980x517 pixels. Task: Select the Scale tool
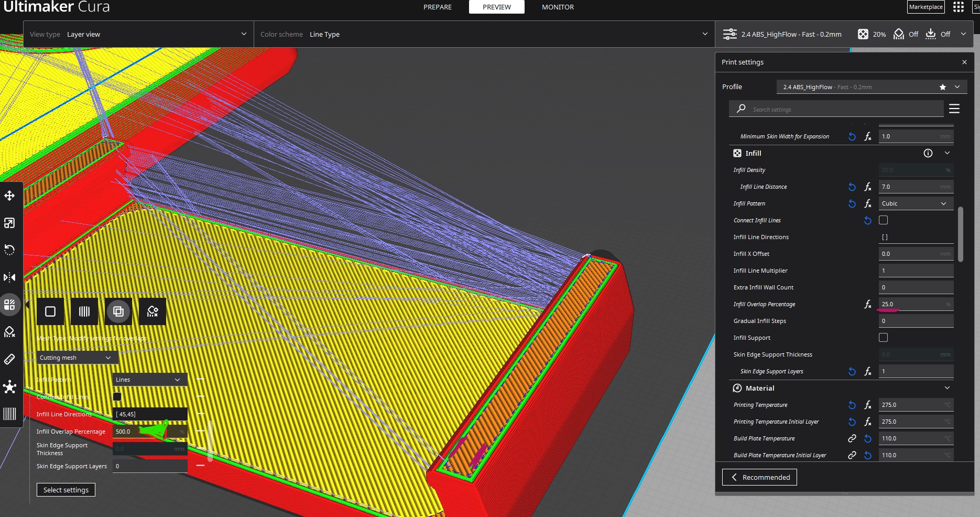point(9,223)
